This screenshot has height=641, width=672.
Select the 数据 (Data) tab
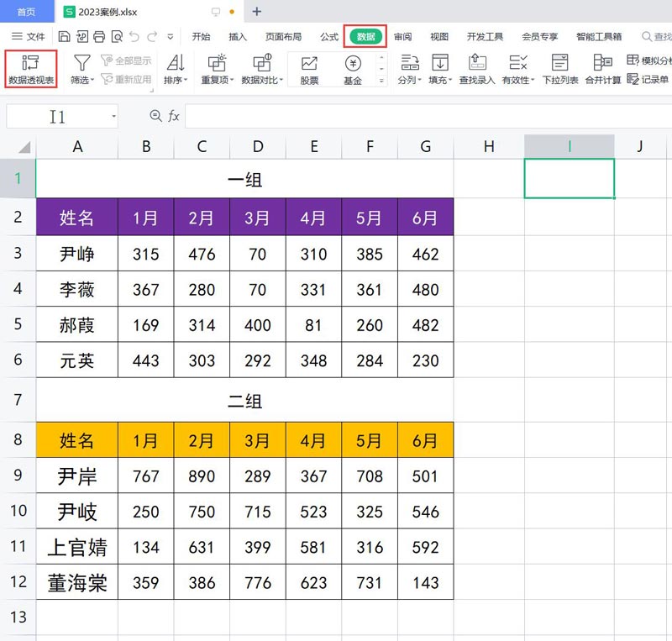[365, 36]
